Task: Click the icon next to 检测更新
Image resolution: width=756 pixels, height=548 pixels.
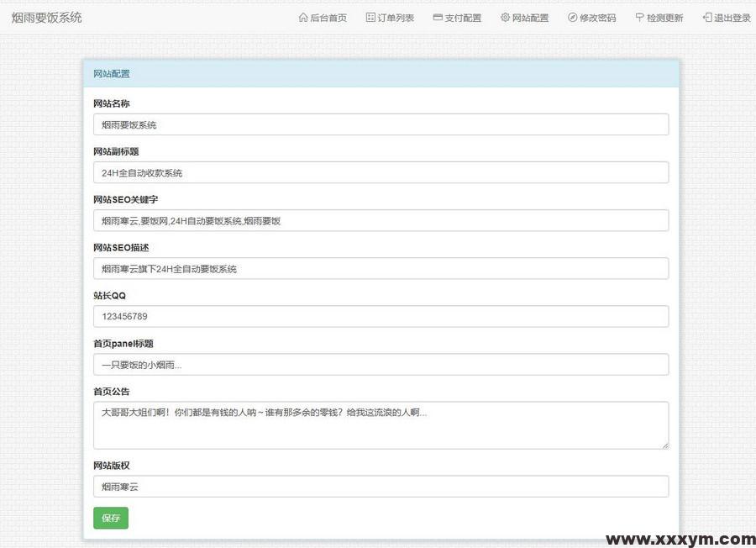Action: pyautogui.click(x=639, y=18)
